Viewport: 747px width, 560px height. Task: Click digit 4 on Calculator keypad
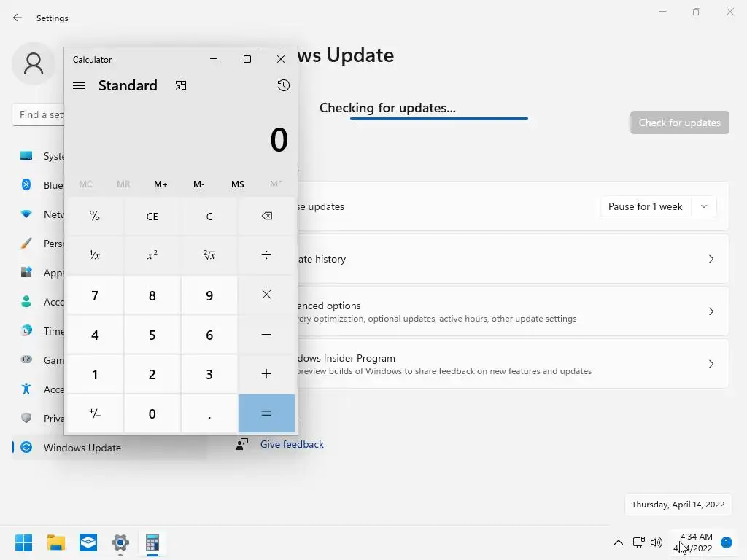[95, 335]
